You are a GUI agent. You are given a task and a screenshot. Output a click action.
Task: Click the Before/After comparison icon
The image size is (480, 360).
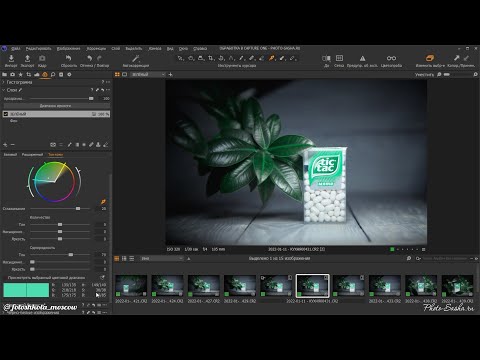pos(326,58)
